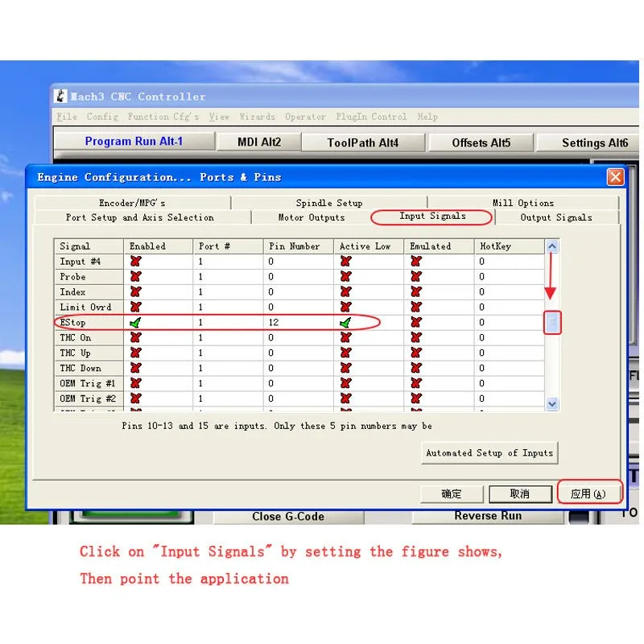The width and height of the screenshot is (644, 644).
Task: Click the Port # cell of EStop row
Action: coord(228,323)
